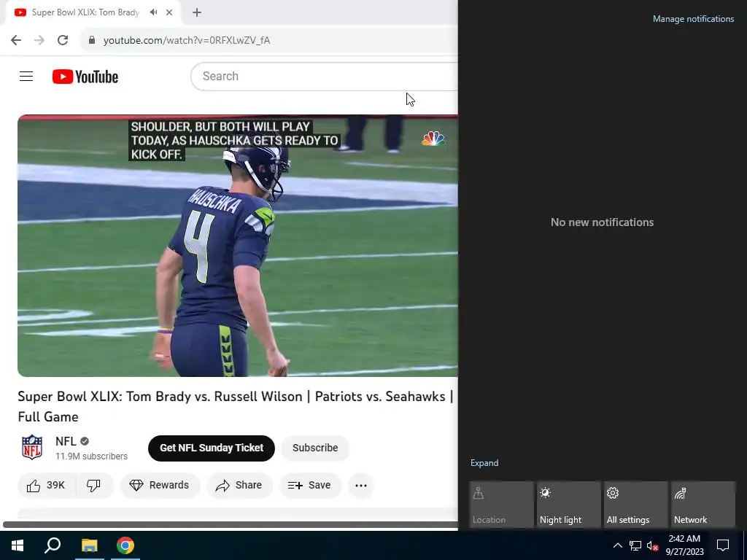
Task: Like the video with the thumbs-up icon
Action: [46, 485]
